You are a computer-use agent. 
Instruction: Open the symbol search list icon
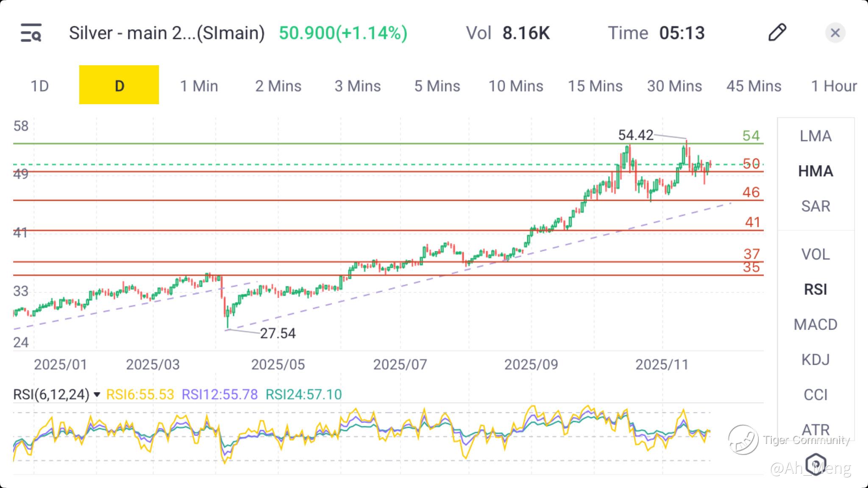[x=31, y=33]
